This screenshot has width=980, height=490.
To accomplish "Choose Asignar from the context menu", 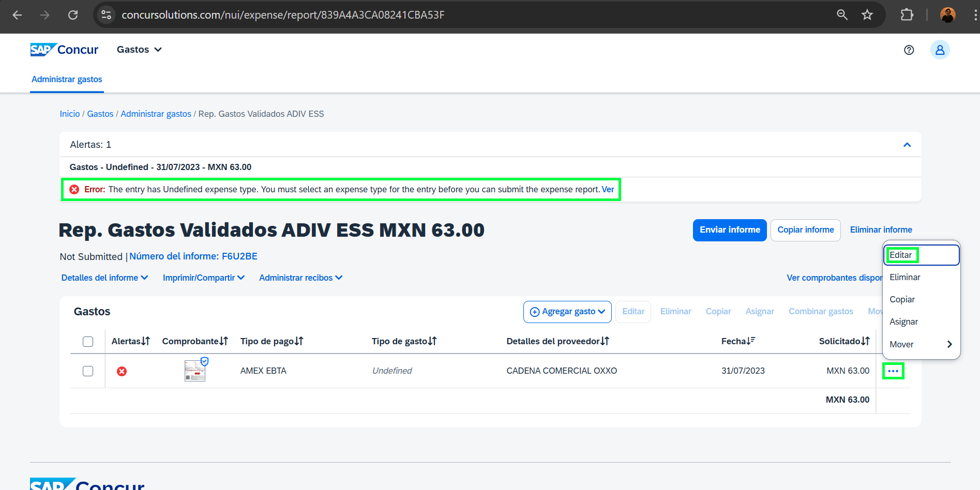I will (921, 322).
